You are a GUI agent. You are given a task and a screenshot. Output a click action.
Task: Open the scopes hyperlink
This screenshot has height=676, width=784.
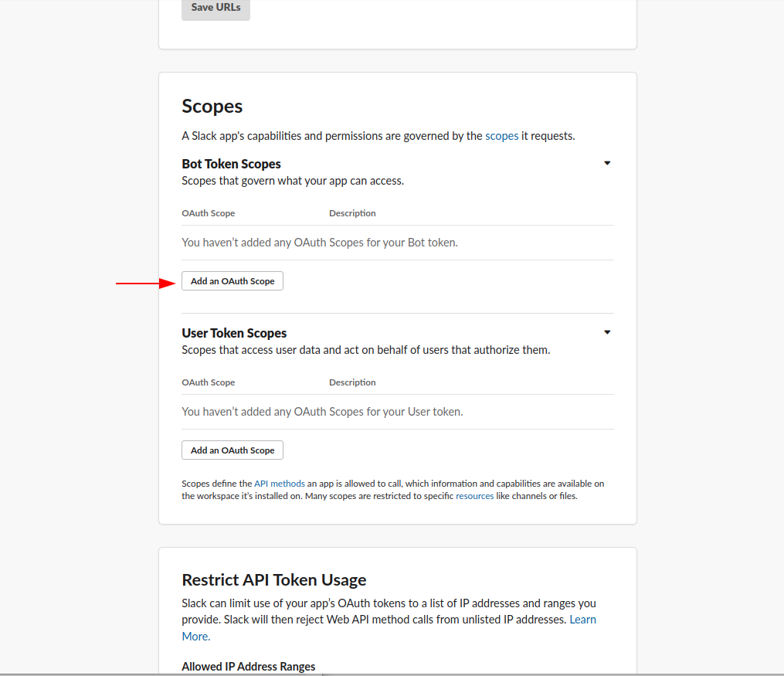501,135
